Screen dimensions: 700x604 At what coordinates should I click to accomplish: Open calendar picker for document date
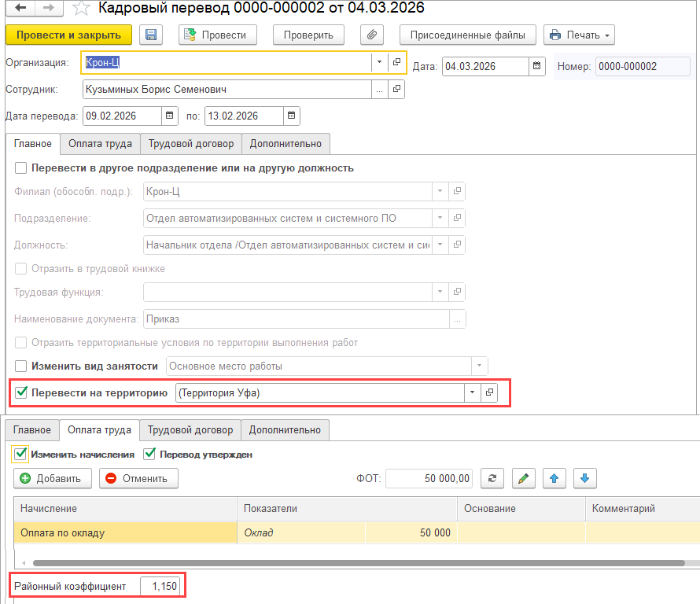[536, 66]
